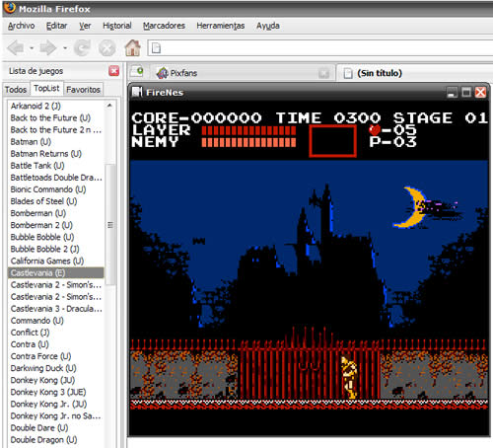Click the Stop loading icon
Image resolution: width=493 pixels, height=448 pixels.
pyautogui.click(x=107, y=48)
